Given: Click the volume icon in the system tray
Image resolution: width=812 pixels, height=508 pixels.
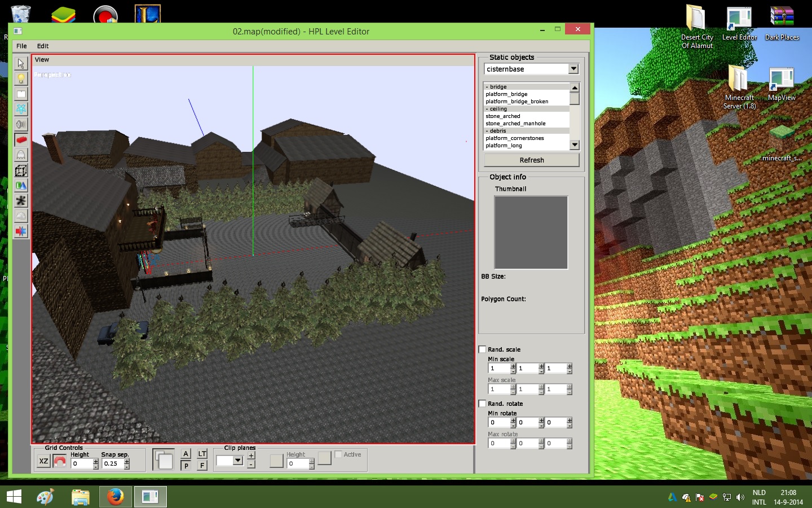Looking at the screenshot, I should (740, 497).
